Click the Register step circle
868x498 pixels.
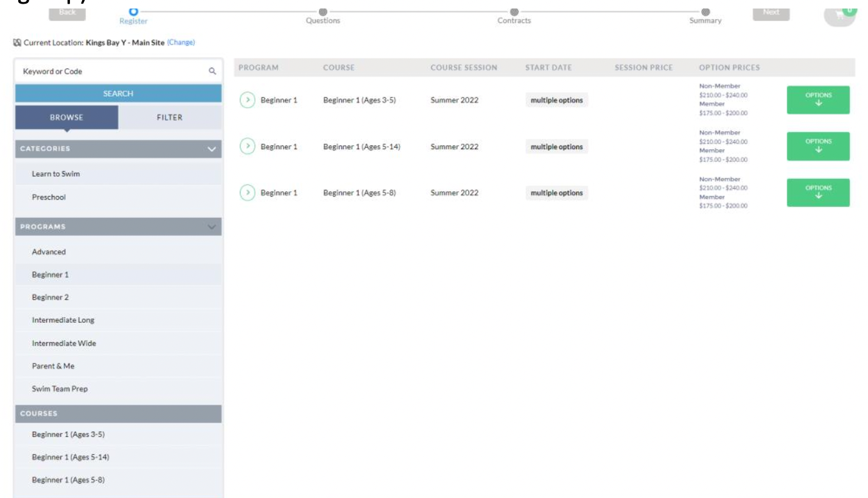click(x=134, y=12)
